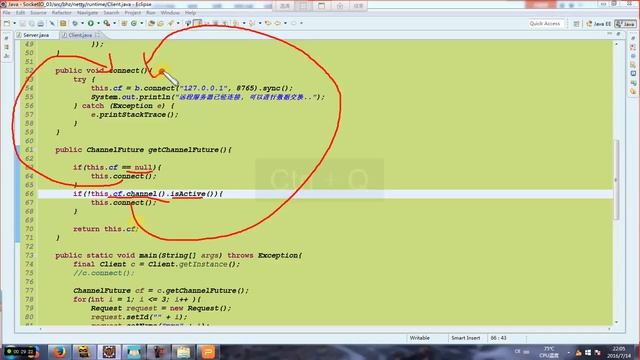640x360 pixels.
Task: Click the screen recorder timer in the taskbar
Action: point(20,351)
